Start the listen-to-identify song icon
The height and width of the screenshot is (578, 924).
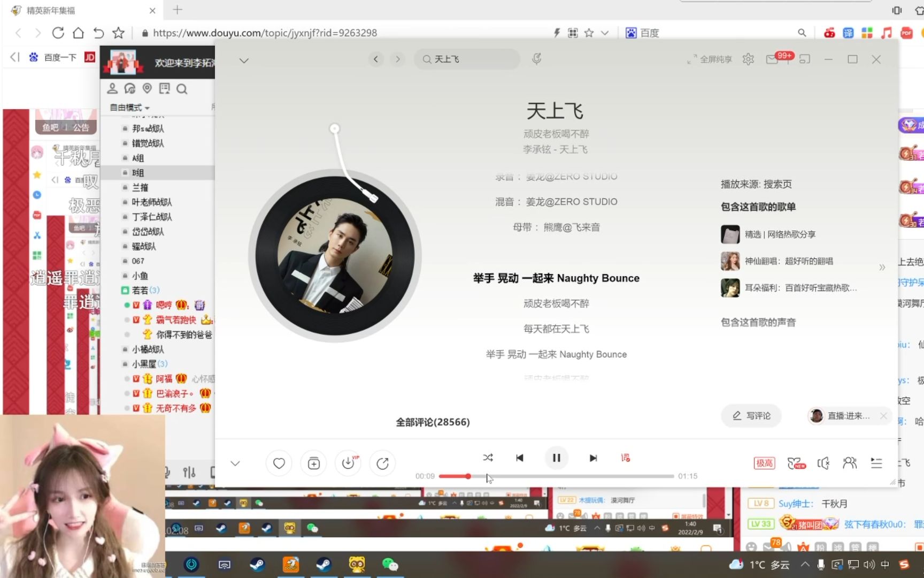pyautogui.click(x=537, y=58)
